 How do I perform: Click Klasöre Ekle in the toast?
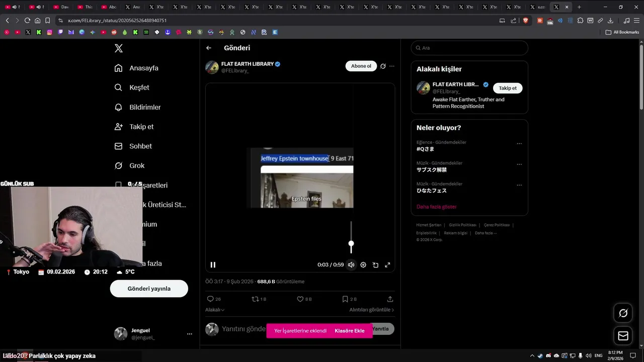349,331
